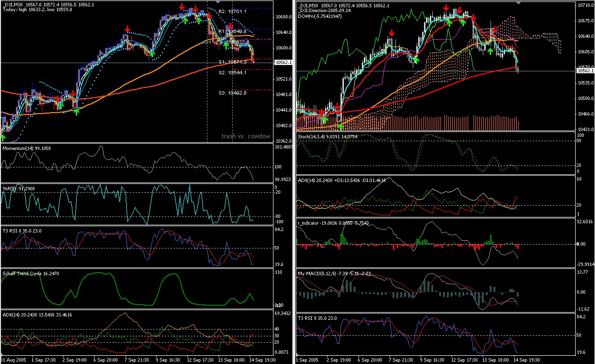
Task: Click the 10500.0 price axis value
Action: pyautogui.click(x=585, y=99)
